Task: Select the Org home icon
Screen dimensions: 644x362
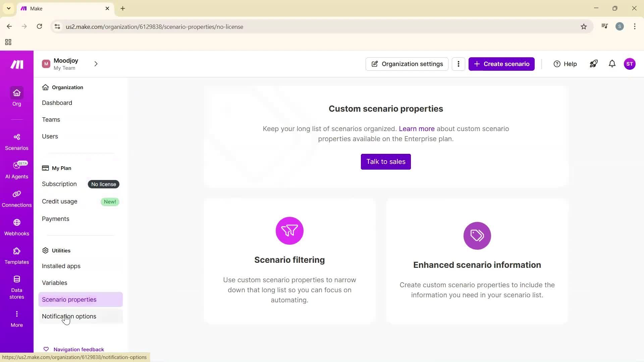Action: (16, 97)
